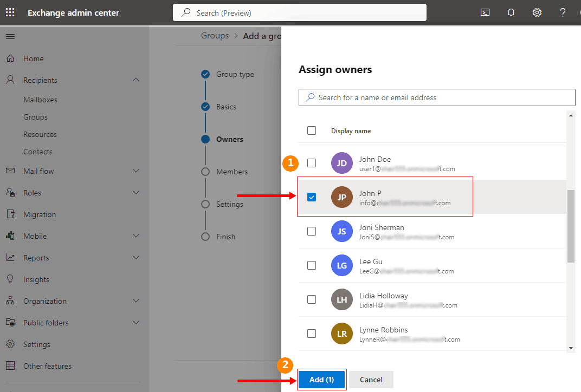
Task: Click the Insights lightbulb icon
Action: tap(10, 279)
